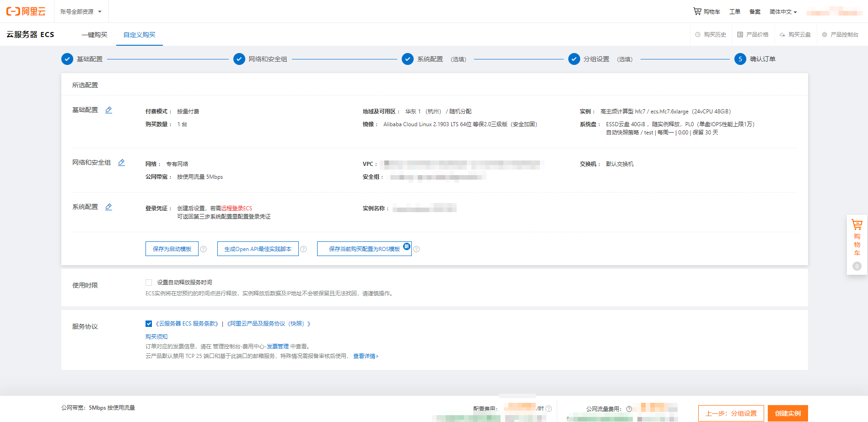Edit 网络和安全组 via the pencil icon

(121, 162)
